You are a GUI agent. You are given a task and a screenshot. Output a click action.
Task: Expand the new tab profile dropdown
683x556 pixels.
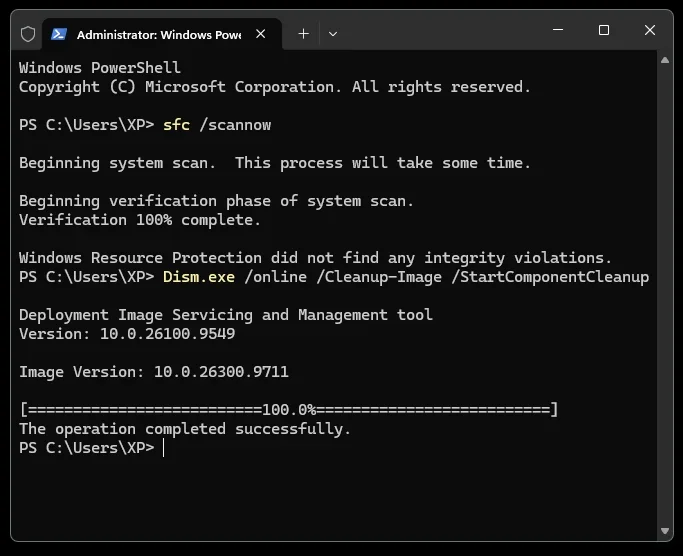coord(333,34)
